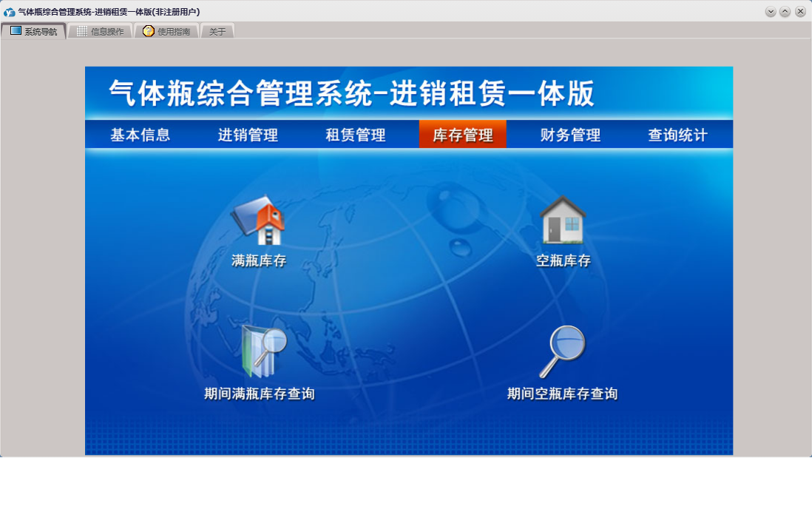812x526 pixels.
Task: Select 租赁管理 from the navigation bar
Action: (356, 135)
